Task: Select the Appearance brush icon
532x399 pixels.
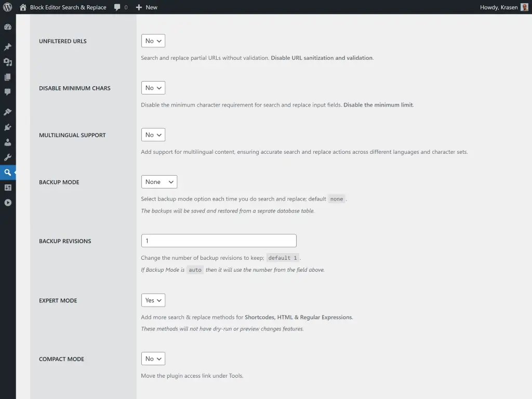Action: pos(8,111)
